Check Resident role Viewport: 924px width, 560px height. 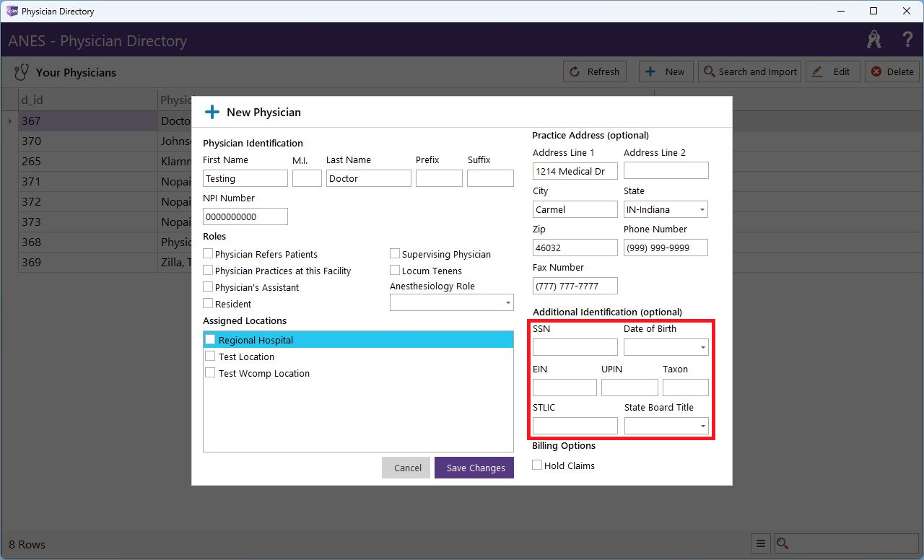[x=208, y=304]
